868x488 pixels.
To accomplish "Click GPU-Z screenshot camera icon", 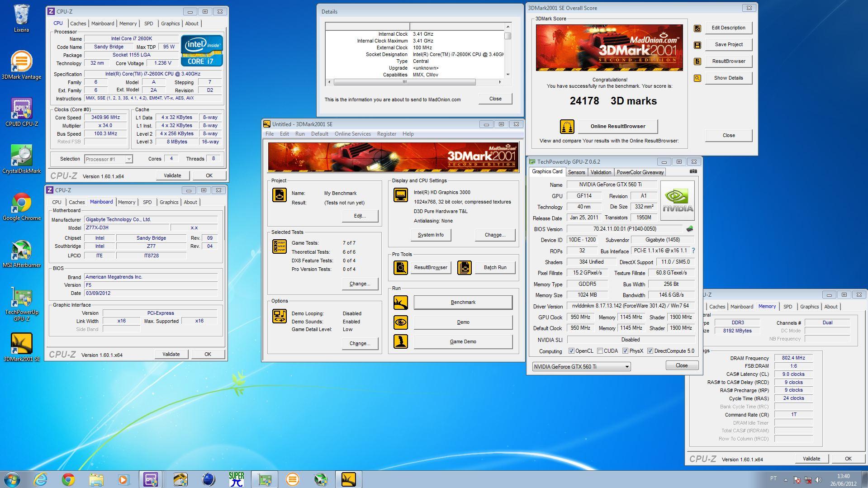I will [693, 171].
